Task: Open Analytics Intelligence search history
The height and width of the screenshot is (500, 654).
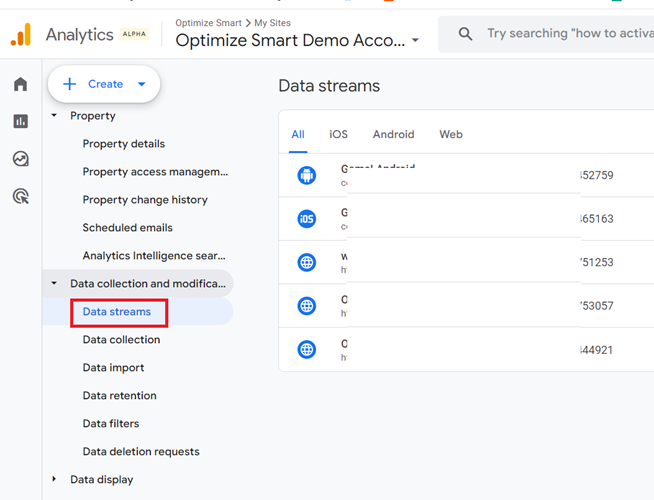Action: click(154, 256)
